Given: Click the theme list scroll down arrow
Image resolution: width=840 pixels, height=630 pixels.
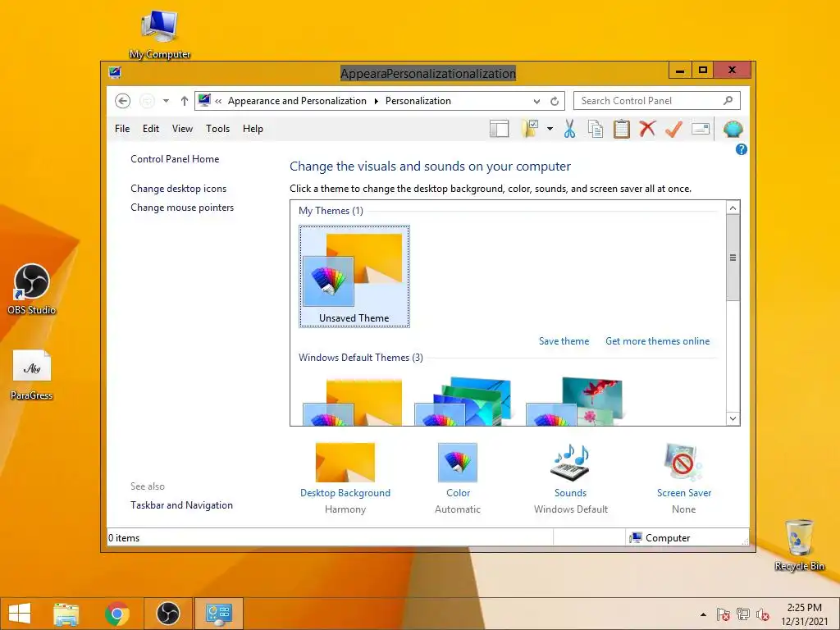Looking at the screenshot, I should click(x=733, y=418).
